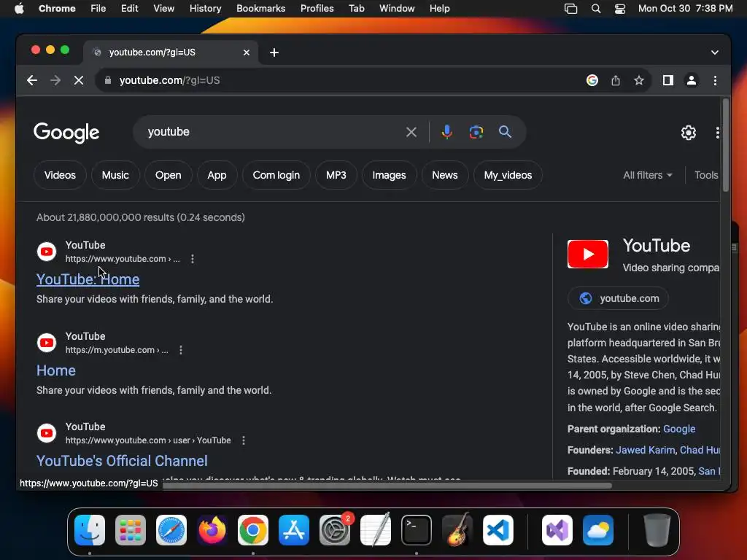
Task: Open Control Center in menu bar
Action: 620,9
